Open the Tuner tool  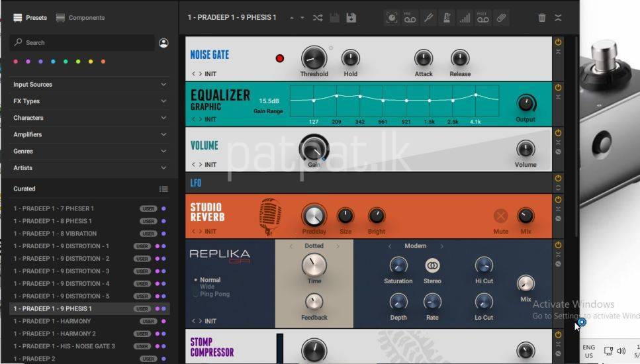point(428,18)
